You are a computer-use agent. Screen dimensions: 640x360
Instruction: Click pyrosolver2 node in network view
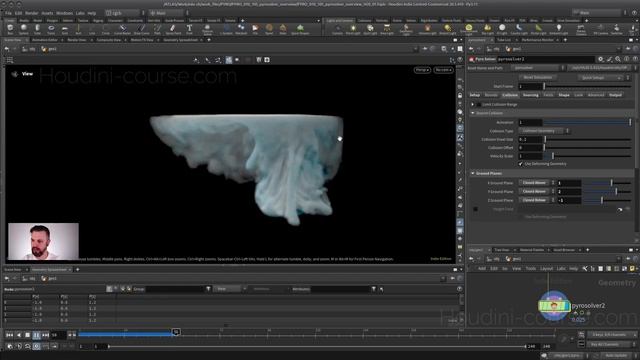coord(553,305)
